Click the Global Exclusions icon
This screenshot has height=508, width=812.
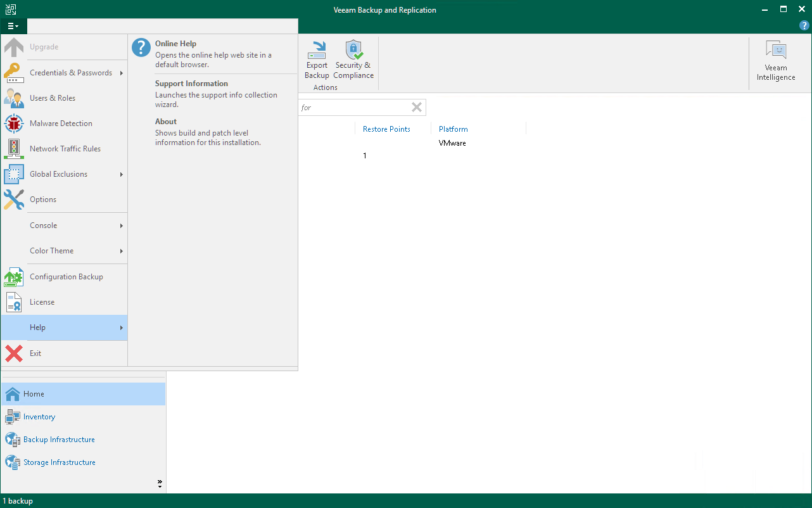[x=14, y=174]
